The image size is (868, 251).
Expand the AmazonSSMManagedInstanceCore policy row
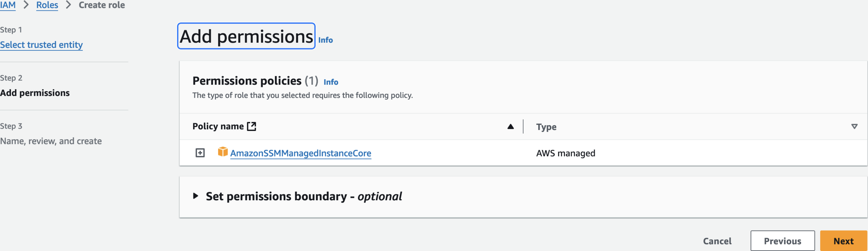200,153
